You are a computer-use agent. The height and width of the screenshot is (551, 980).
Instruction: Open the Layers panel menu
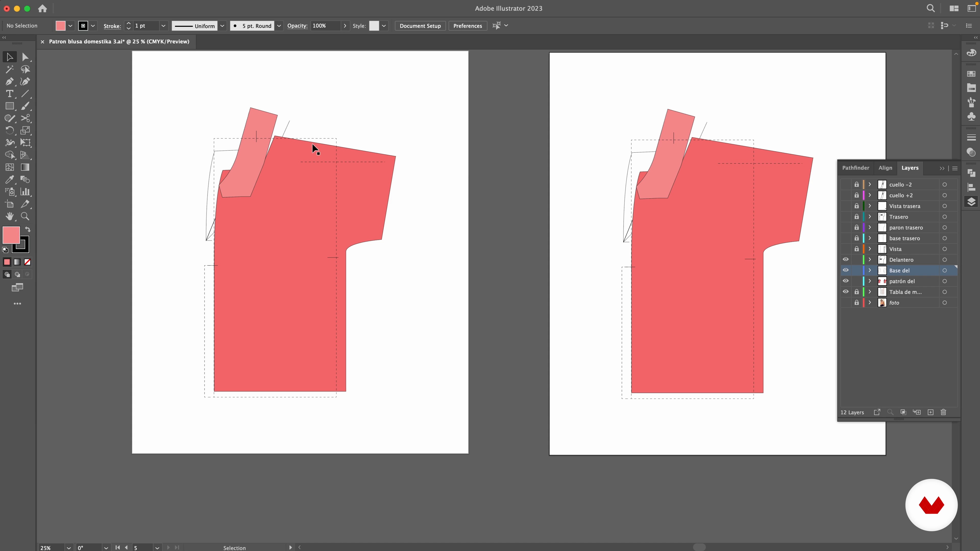954,168
